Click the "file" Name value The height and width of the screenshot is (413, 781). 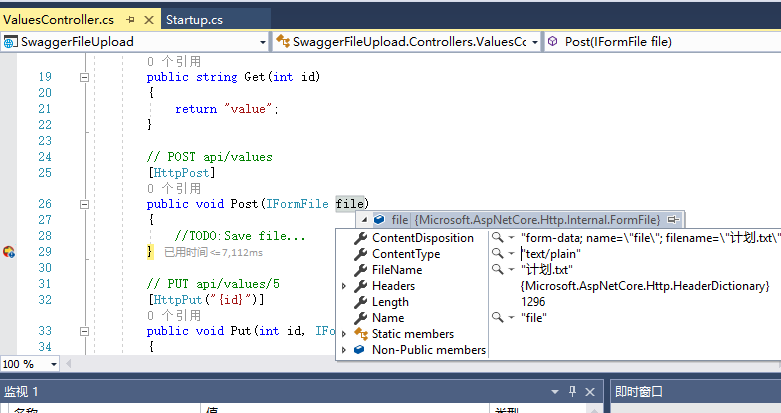pyautogui.click(x=533, y=318)
